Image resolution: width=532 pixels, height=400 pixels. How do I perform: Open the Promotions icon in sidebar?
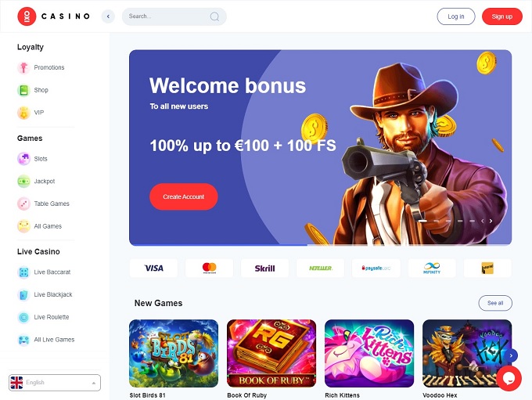pos(23,67)
